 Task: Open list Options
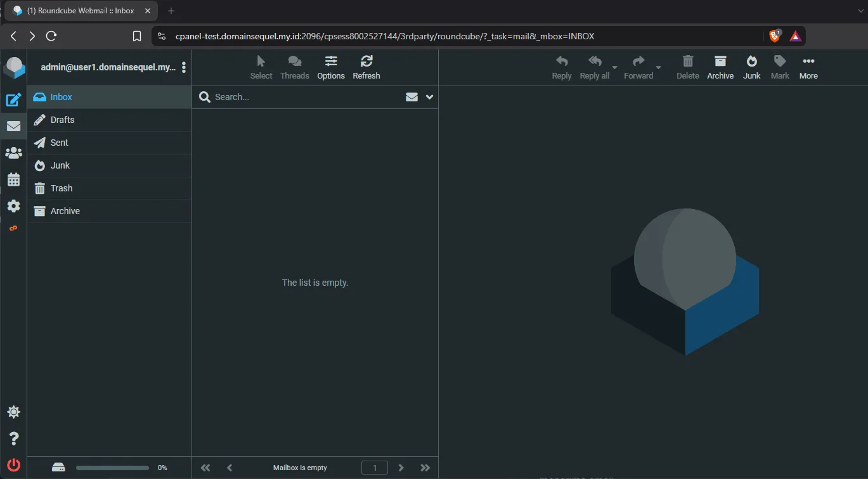(331, 68)
